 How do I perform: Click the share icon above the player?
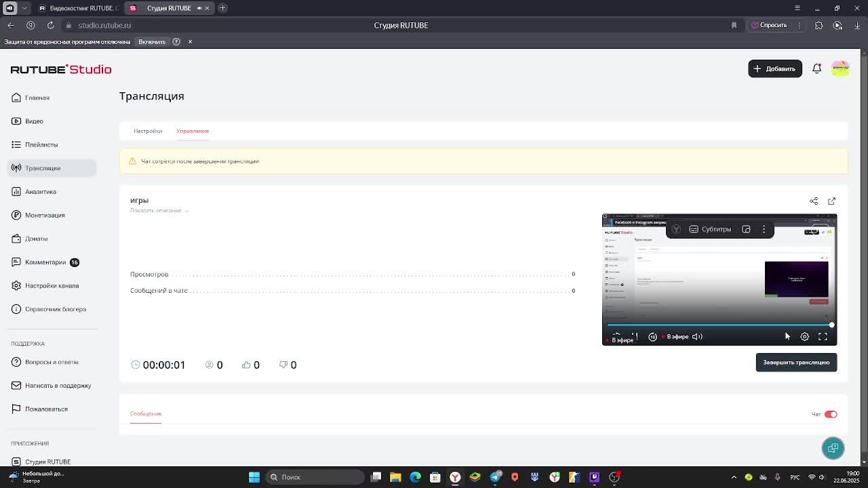(814, 201)
